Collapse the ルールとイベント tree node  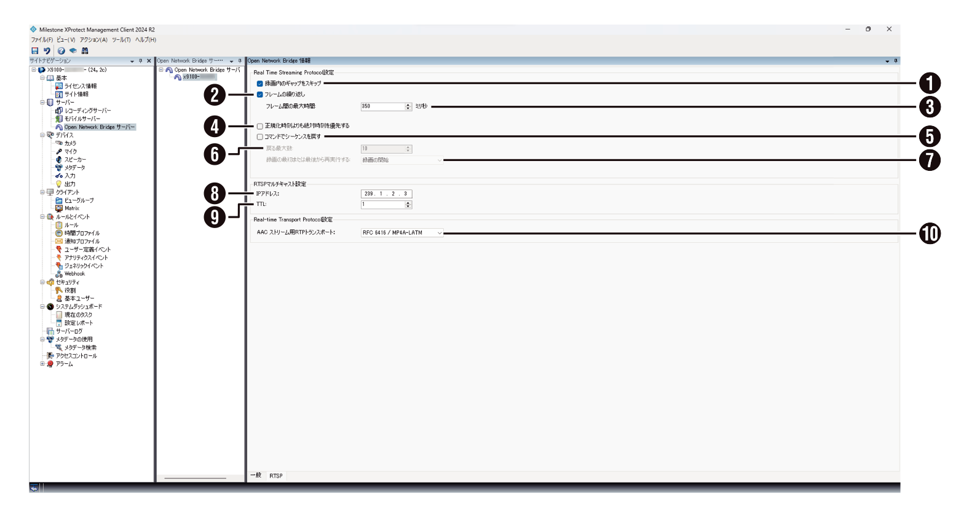(x=42, y=216)
